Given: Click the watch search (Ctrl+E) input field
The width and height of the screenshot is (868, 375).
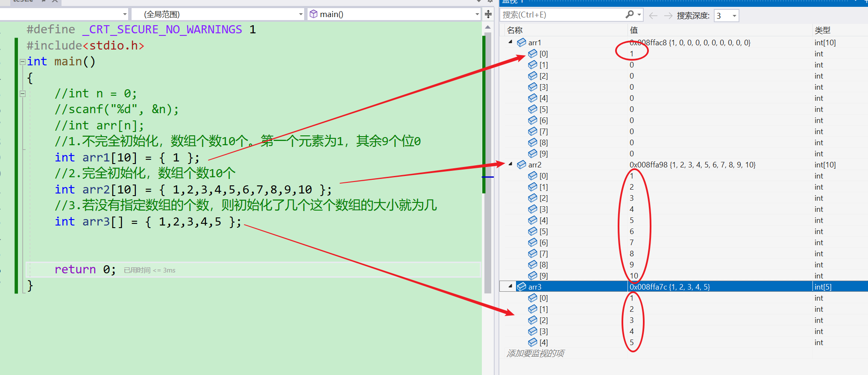Looking at the screenshot, I should coord(562,15).
